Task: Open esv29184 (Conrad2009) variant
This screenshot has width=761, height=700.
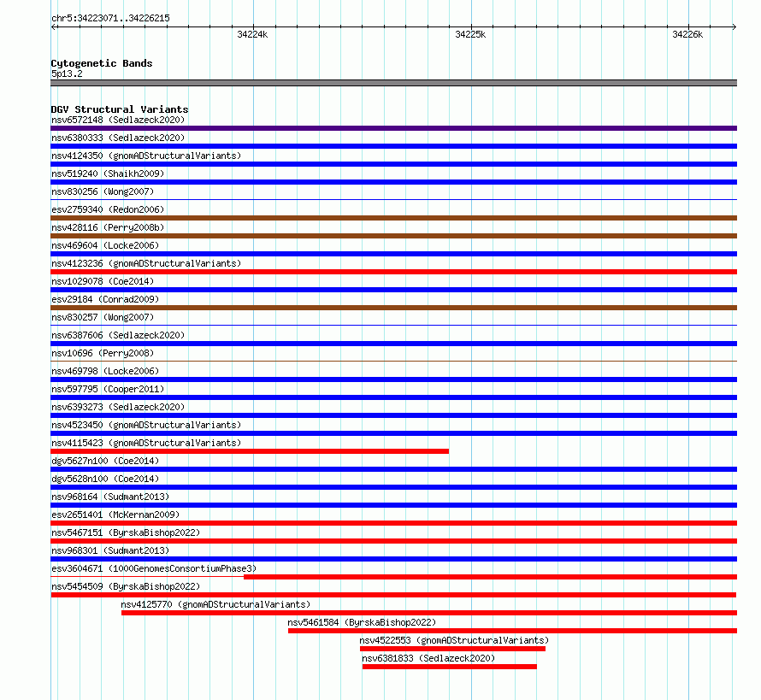Action: click(105, 299)
